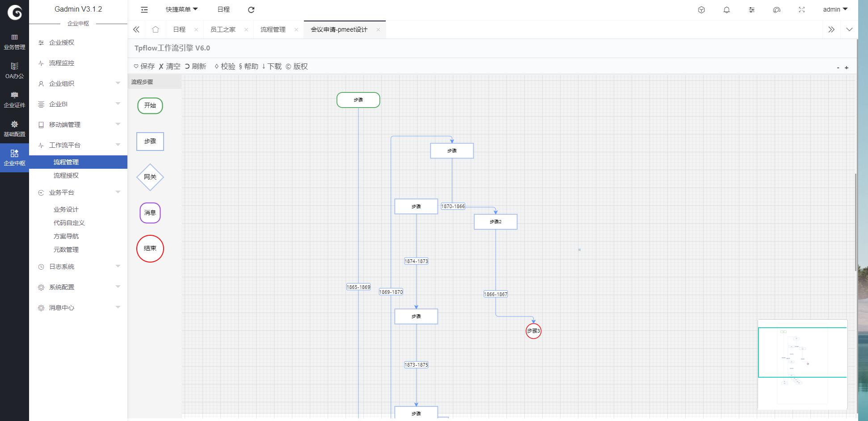This screenshot has width=868, height=421.
Task: Toggle the sidebar collapse menu icon
Action: pyautogui.click(x=144, y=10)
